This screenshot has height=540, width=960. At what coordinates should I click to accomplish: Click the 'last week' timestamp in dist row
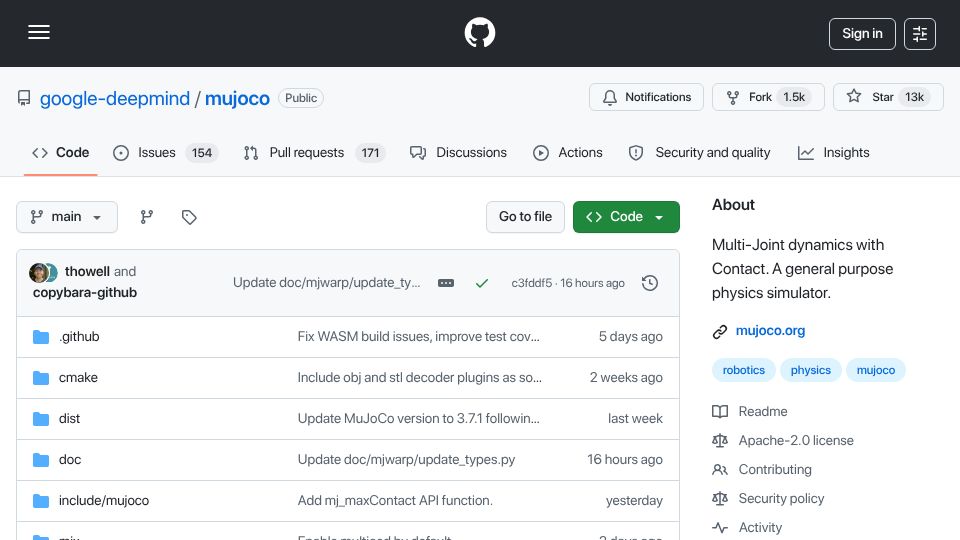[635, 419]
